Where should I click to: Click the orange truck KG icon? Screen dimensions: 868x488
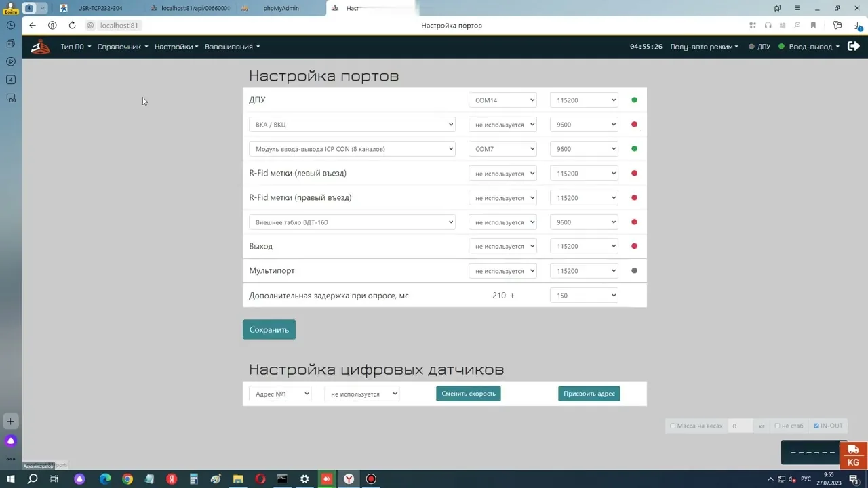(x=853, y=455)
